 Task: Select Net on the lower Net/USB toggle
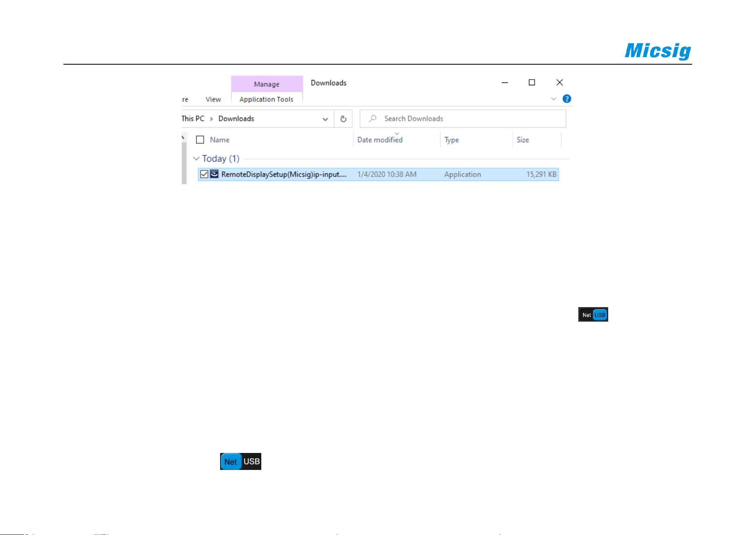point(231,461)
